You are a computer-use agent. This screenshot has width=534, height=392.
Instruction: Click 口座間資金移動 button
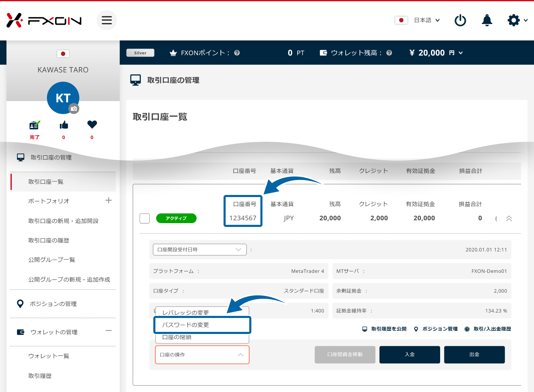tap(345, 355)
